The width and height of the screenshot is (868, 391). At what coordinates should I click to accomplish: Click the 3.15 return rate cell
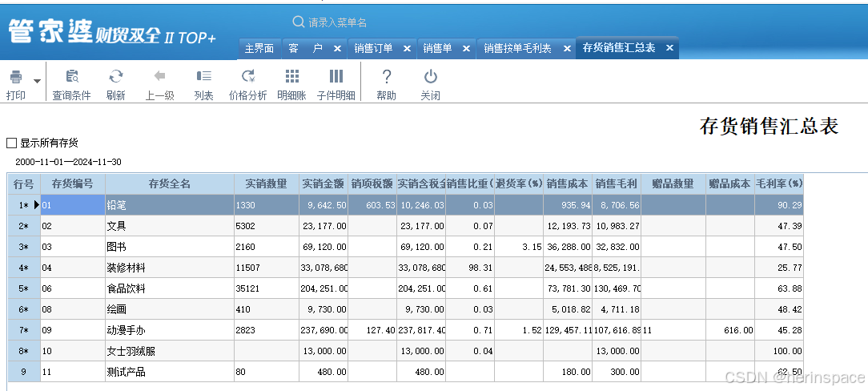click(x=519, y=247)
